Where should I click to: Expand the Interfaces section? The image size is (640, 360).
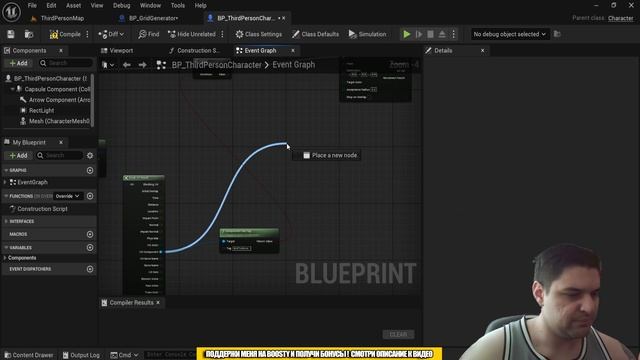(x=6, y=221)
